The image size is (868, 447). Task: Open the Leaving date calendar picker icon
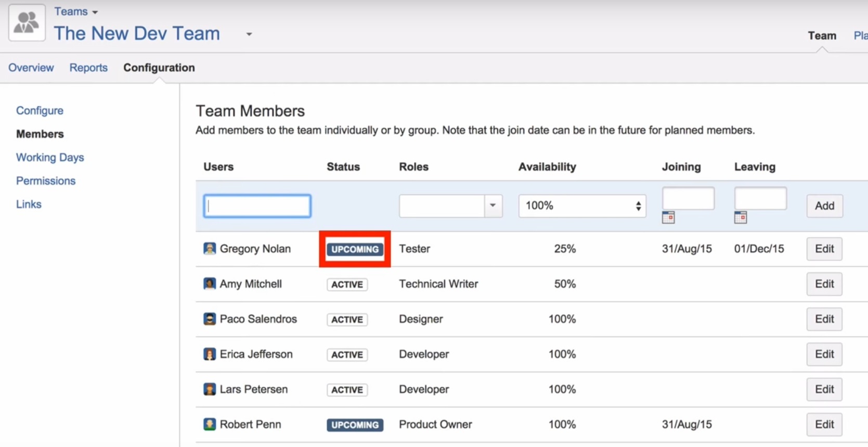click(x=741, y=218)
